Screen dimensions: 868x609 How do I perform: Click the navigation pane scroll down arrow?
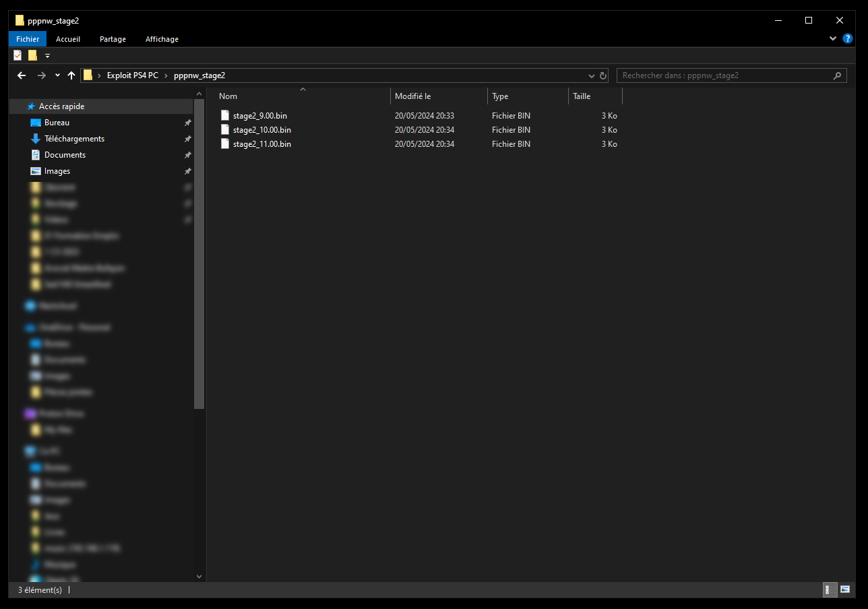[x=199, y=577]
